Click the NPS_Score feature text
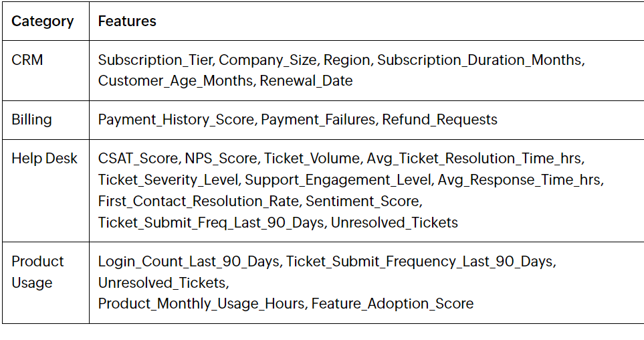Screen dimensions: 644x340 pos(221,159)
